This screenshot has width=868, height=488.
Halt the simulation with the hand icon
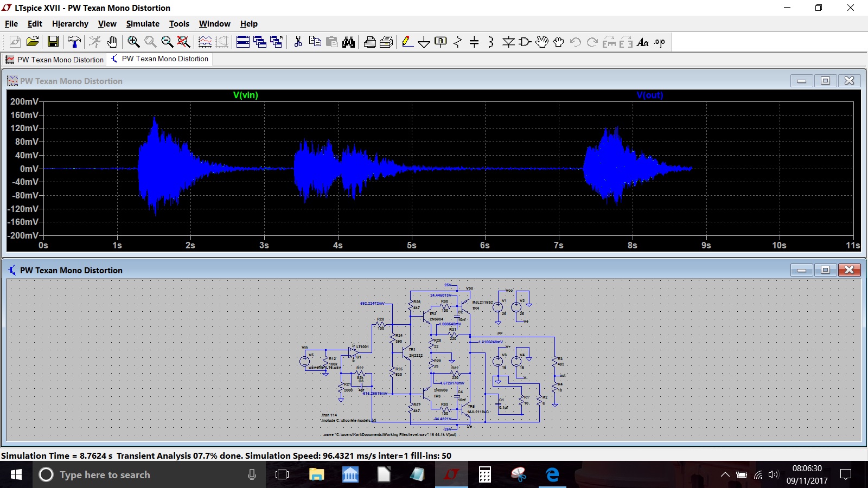pos(112,42)
